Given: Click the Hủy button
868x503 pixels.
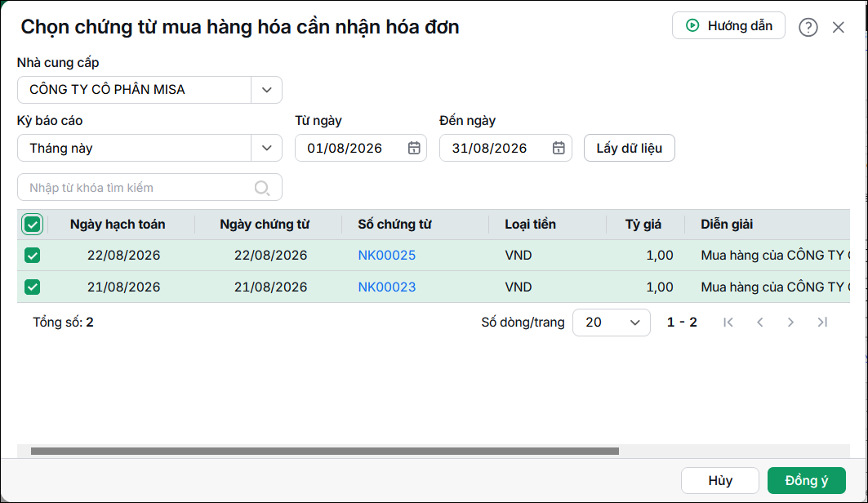Looking at the screenshot, I should (719, 480).
